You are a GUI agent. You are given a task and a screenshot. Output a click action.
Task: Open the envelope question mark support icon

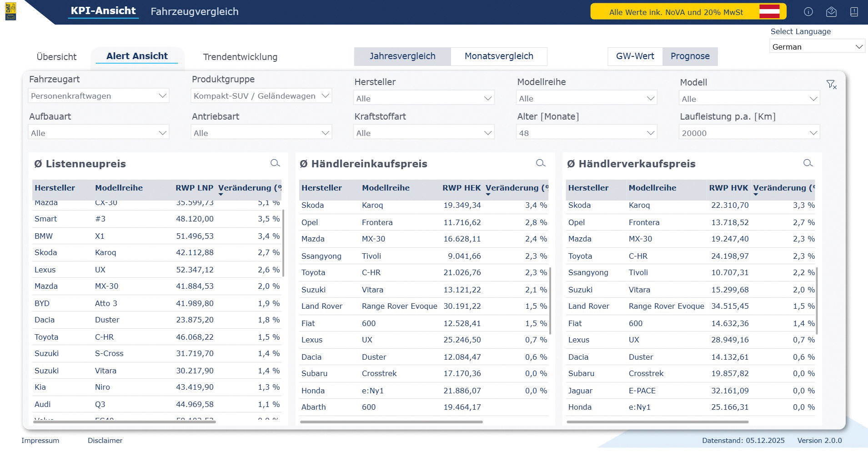pyautogui.click(x=831, y=12)
